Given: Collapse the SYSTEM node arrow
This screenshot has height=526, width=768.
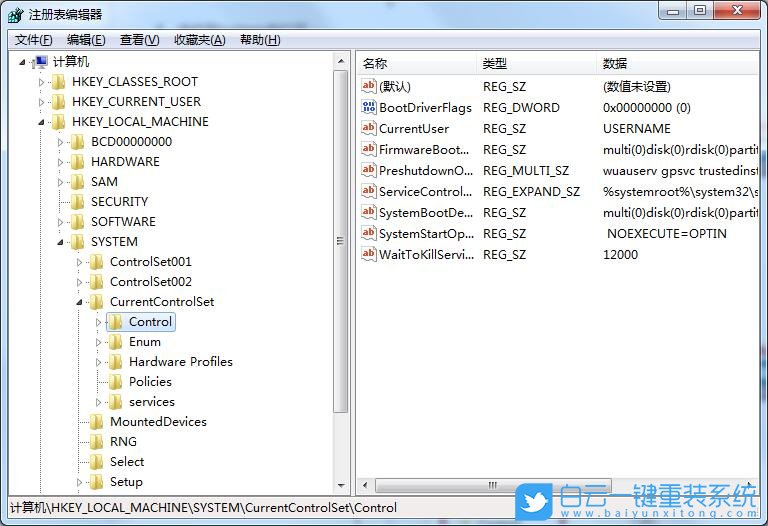Looking at the screenshot, I should (60, 242).
